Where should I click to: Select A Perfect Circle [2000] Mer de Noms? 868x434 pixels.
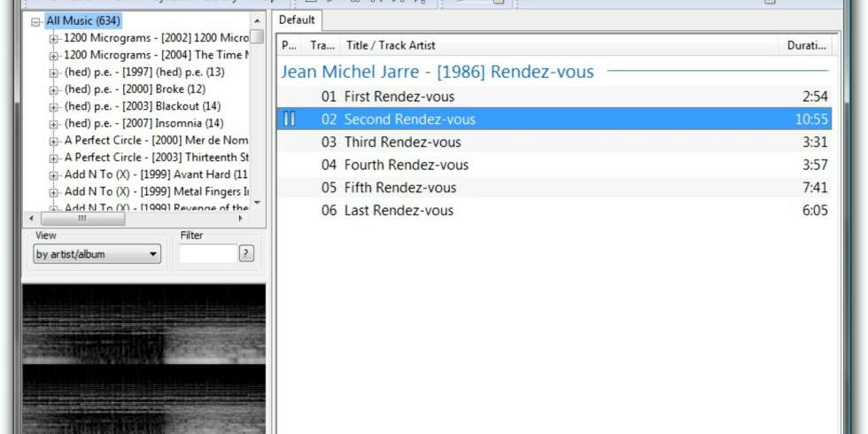pyautogui.click(x=156, y=140)
